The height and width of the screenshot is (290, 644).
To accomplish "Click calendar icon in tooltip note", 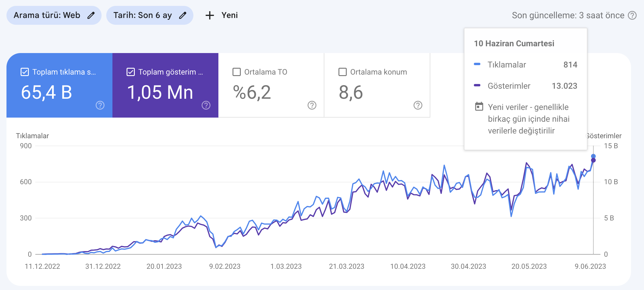I will [479, 106].
